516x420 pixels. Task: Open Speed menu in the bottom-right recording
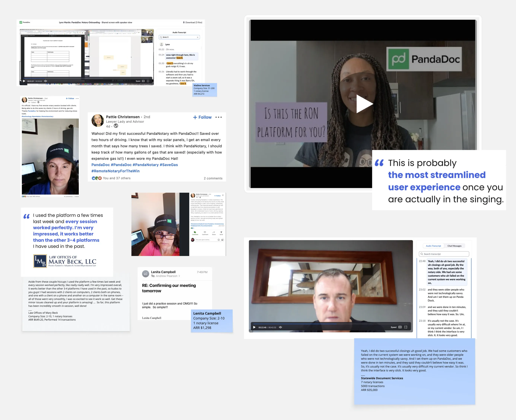(x=394, y=327)
